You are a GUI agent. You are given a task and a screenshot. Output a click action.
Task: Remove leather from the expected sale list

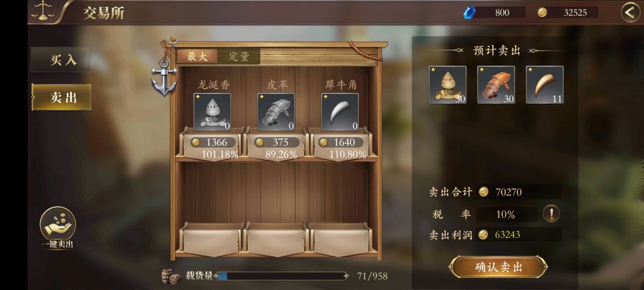496,85
